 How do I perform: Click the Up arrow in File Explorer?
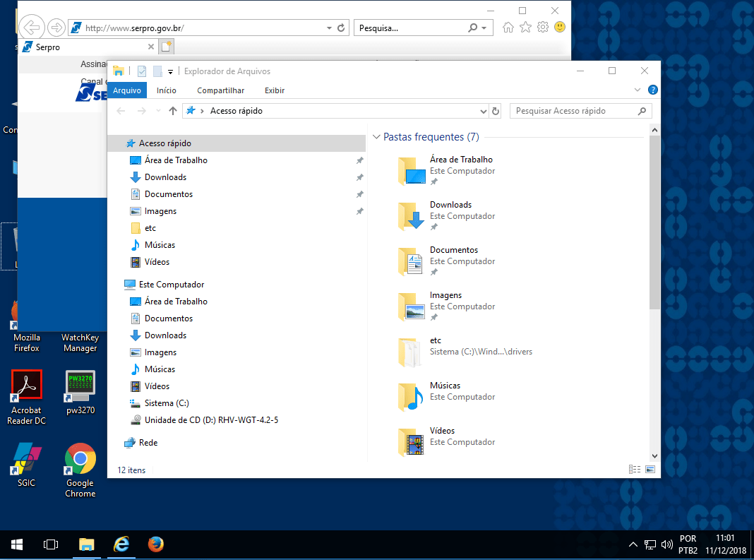pyautogui.click(x=173, y=111)
